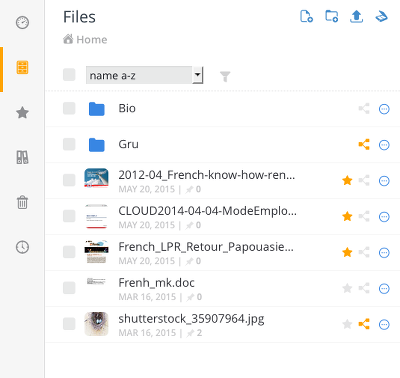Open Favorites star icon in sidebar
Viewport: 400px width, 378px height.
pos(22,113)
